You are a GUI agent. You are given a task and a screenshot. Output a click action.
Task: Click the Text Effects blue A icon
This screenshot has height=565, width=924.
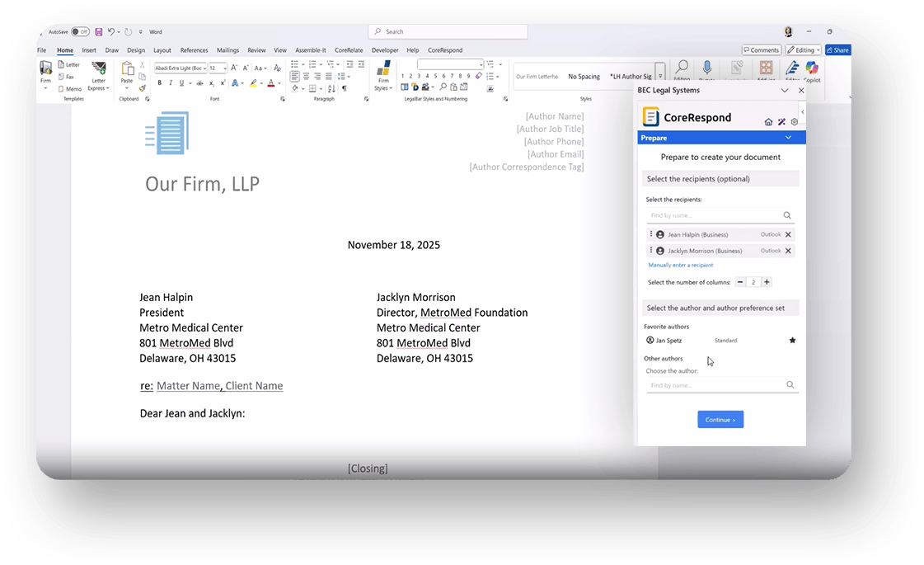pos(235,83)
